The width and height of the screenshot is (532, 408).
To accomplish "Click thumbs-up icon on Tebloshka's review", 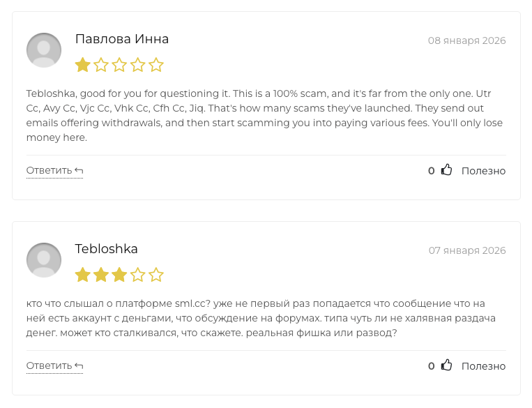I will (447, 365).
